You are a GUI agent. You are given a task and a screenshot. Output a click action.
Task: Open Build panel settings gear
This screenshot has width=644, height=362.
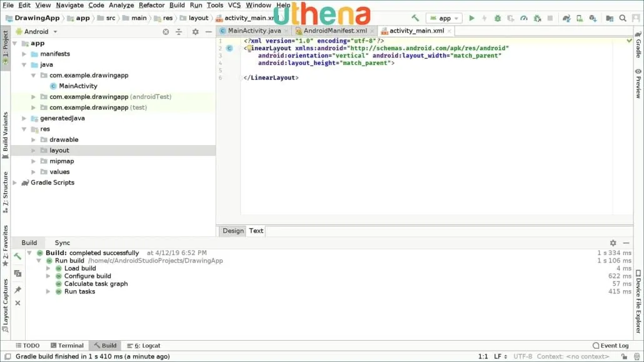click(x=613, y=243)
